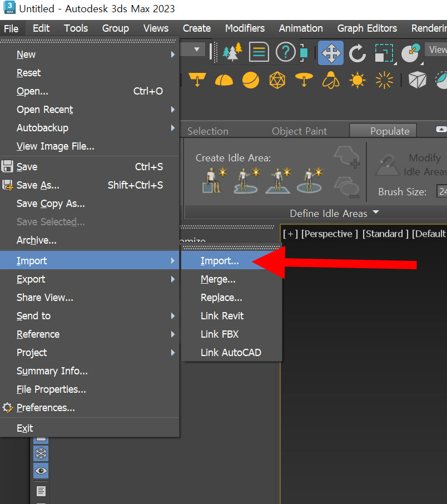This screenshot has height=504, width=447.
Task: Switch to the Populate ribbon tab
Action: pos(383,131)
